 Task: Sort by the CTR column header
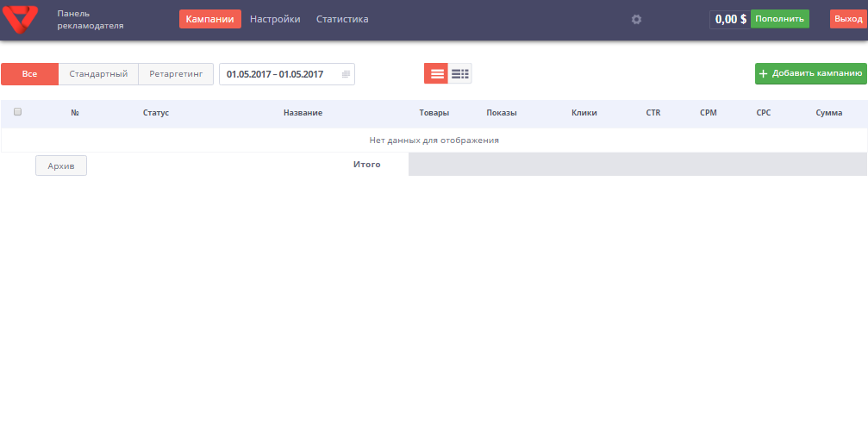click(x=653, y=113)
